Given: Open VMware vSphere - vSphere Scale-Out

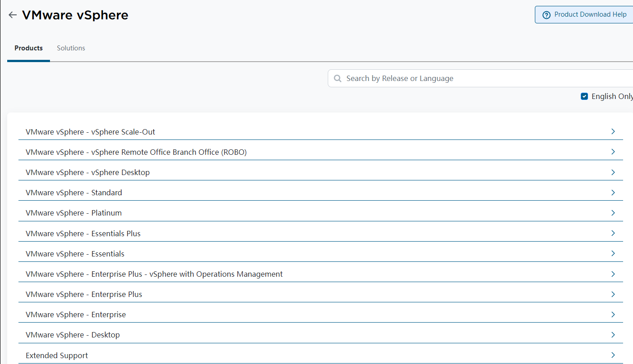Looking at the screenshot, I should pos(90,132).
